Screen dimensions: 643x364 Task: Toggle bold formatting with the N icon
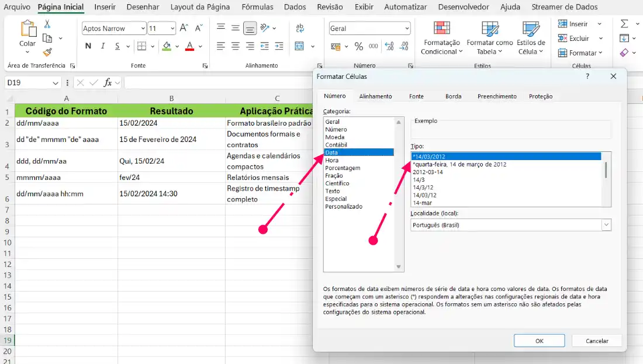pos(88,46)
